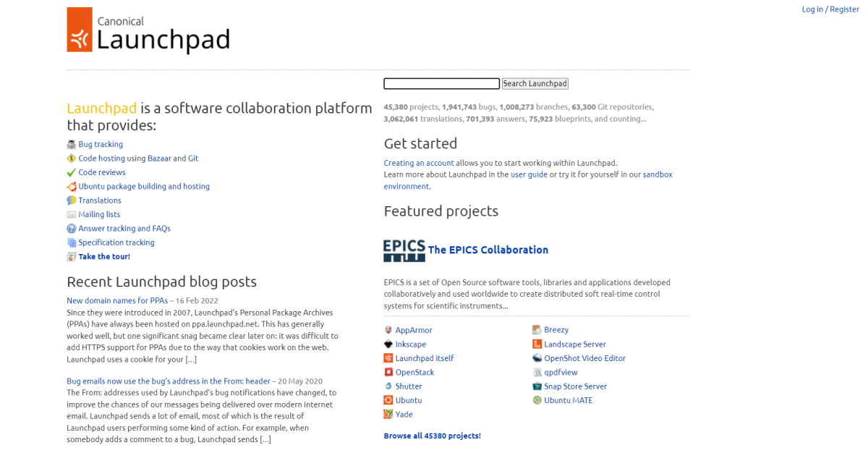Click the Canonical Launchpad logo
Screen dimensions: 868x453
148,30
